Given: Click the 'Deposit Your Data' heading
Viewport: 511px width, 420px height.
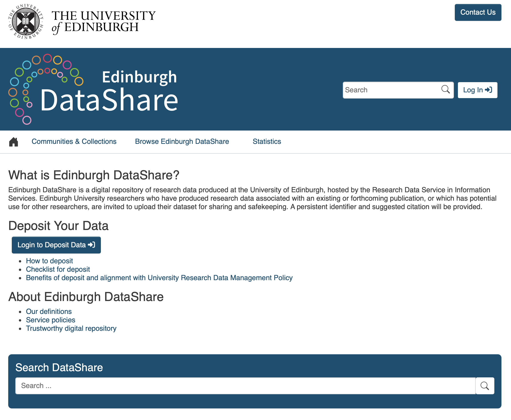Looking at the screenshot, I should point(58,226).
